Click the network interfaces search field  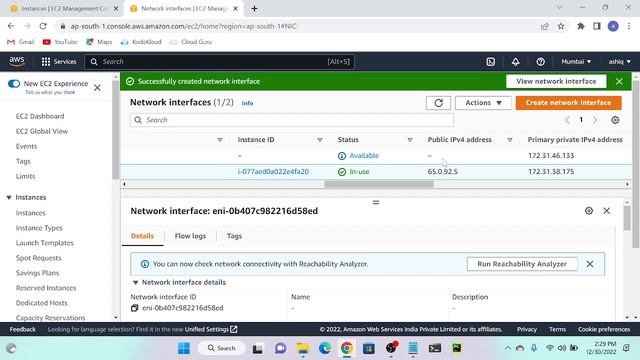pyautogui.click(x=291, y=120)
